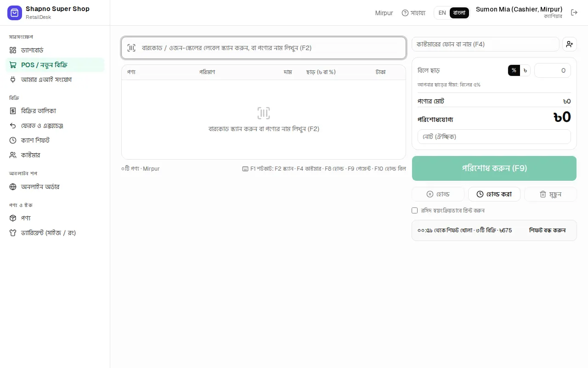Open ক্যাশ শিফট page
Screen dimensions: 588x368
click(x=55, y=140)
